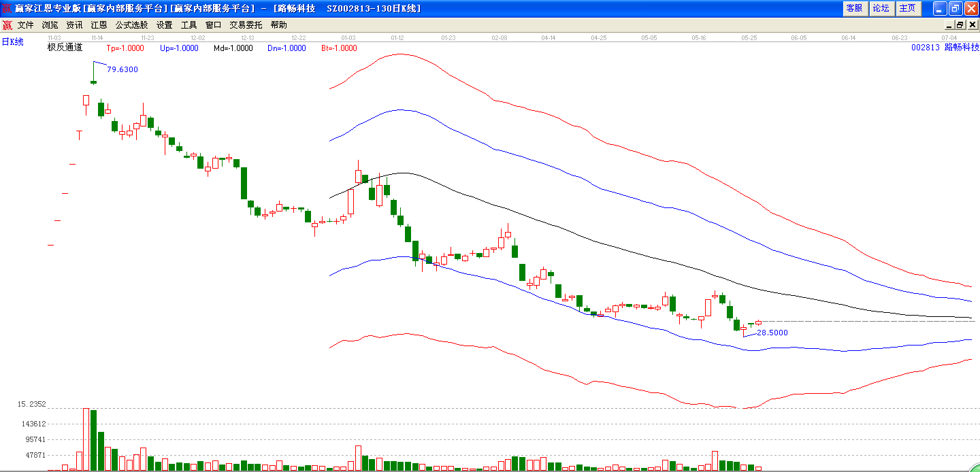Close the main application window
Viewport: 980px width, 472px height.
[971, 8]
